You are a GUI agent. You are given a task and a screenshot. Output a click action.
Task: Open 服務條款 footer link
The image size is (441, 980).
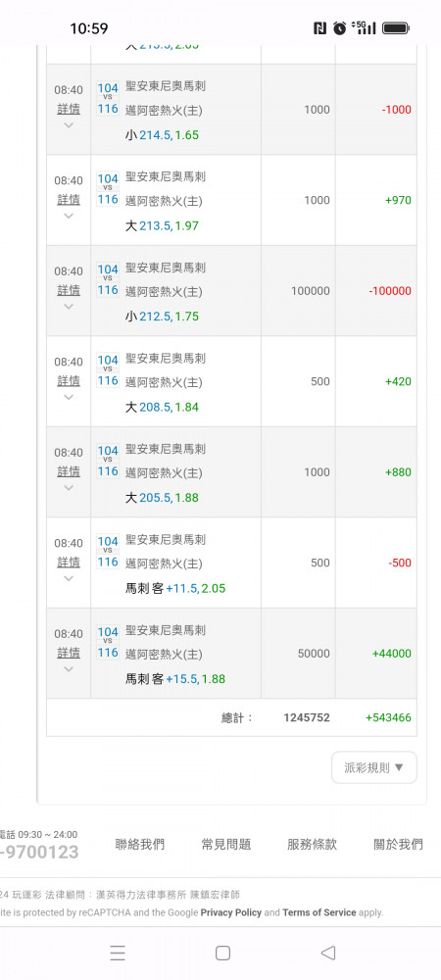312,845
